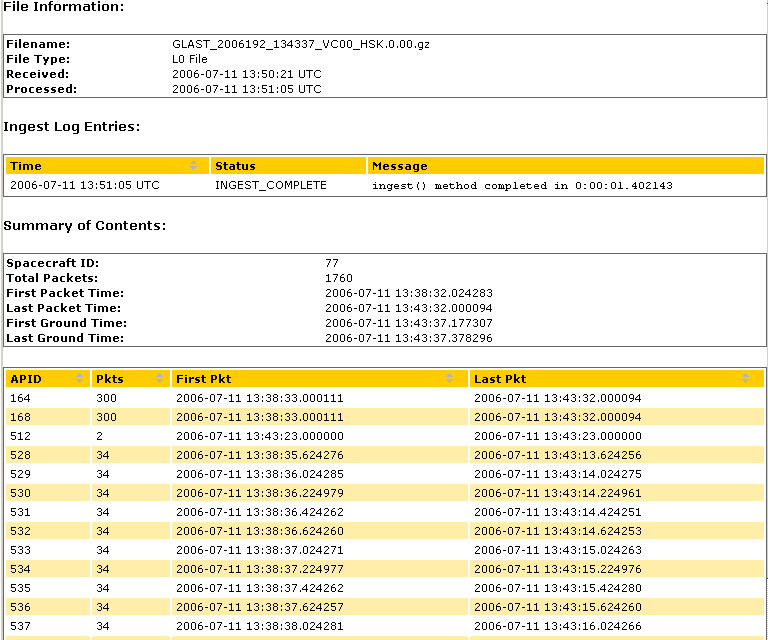Click First Pkt 13:38:35.624276 cell
This screenshot has width=768, height=640.
click(x=260, y=455)
